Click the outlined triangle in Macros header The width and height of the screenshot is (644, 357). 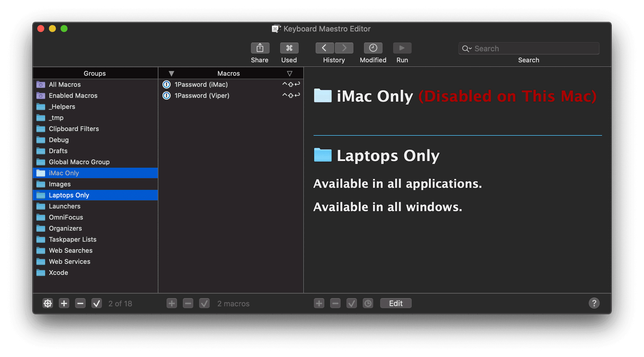pos(289,73)
